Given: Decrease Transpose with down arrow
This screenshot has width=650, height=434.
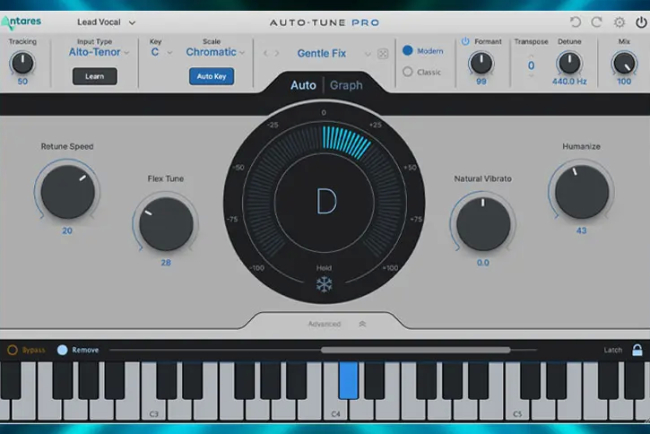Looking at the screenshot, I should [531, 76].
